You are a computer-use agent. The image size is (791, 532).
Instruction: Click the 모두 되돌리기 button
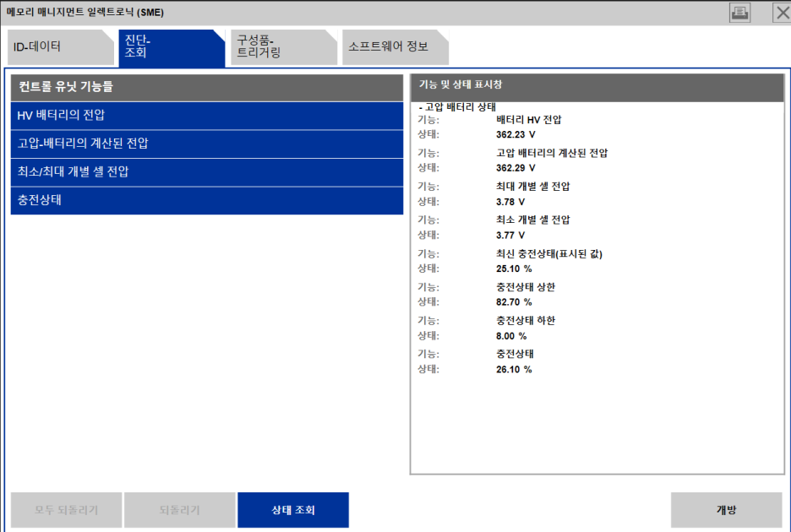pos(66,510)
